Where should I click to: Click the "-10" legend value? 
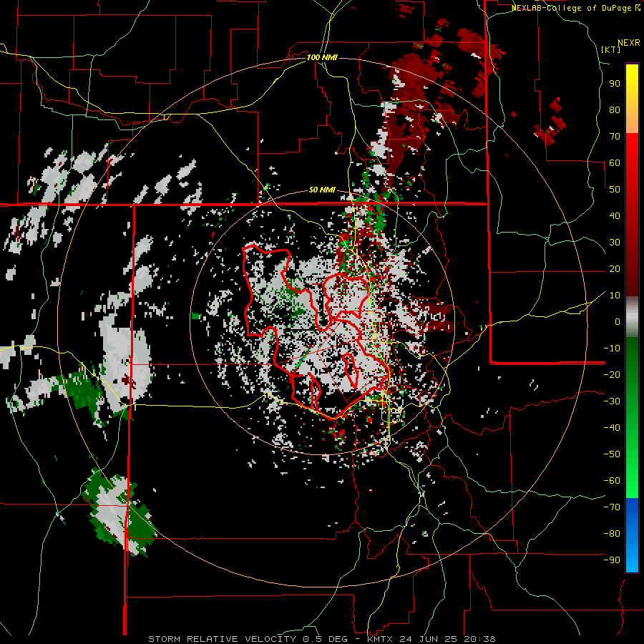coord(612,348)
